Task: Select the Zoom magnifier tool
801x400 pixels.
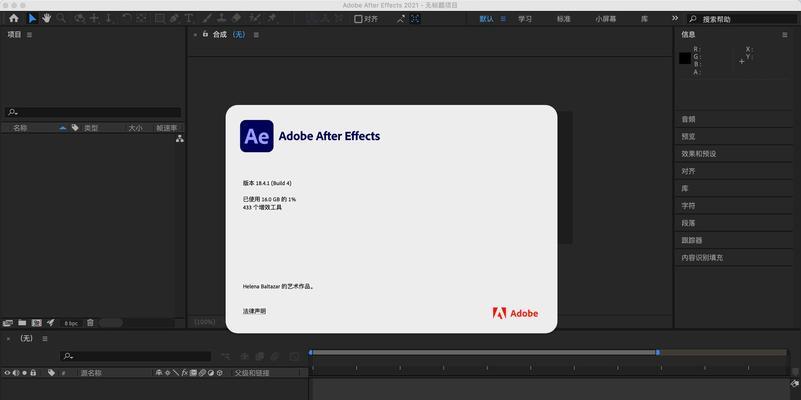Action: (61, 18)
